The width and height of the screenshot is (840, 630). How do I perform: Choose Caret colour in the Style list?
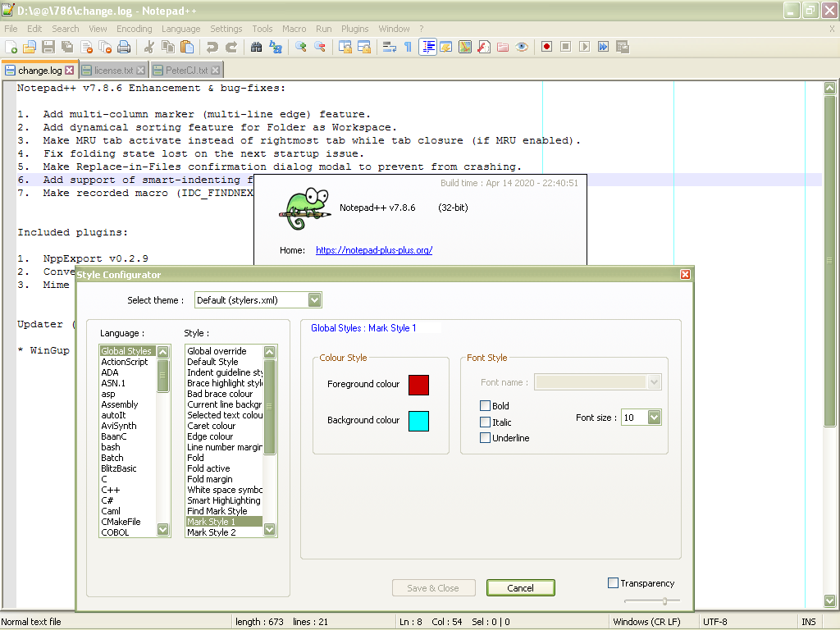225,426
